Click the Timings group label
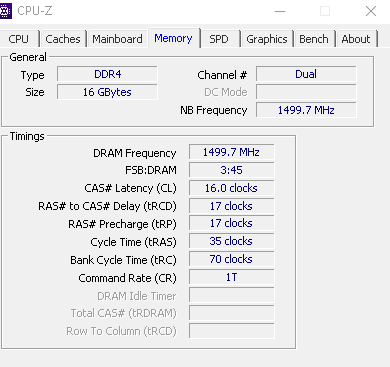Screen dimensions: 390x367 coord(27,136)
